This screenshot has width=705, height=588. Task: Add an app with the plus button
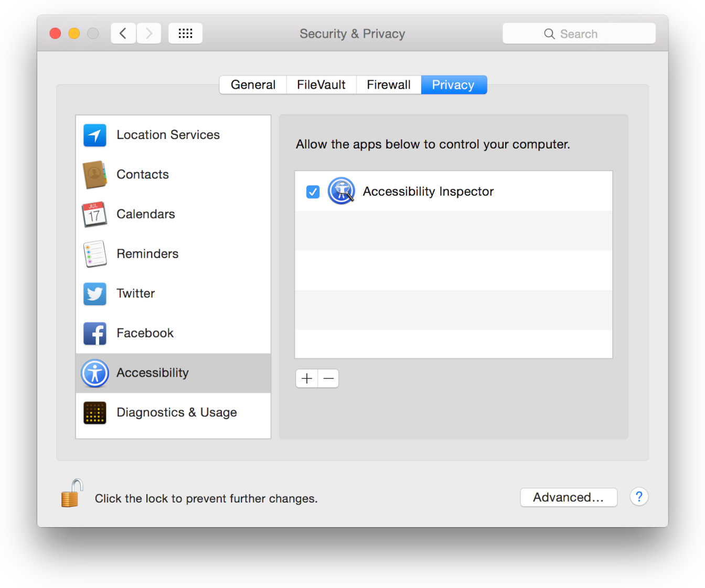pyautogui.click(x=307, y=378)
